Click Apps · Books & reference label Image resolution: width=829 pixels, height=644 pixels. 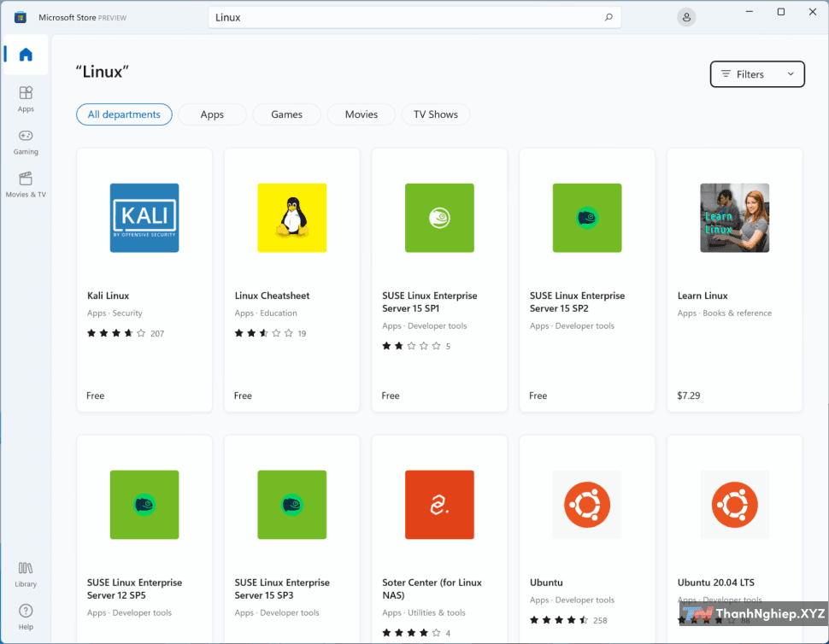pos(725,313)
